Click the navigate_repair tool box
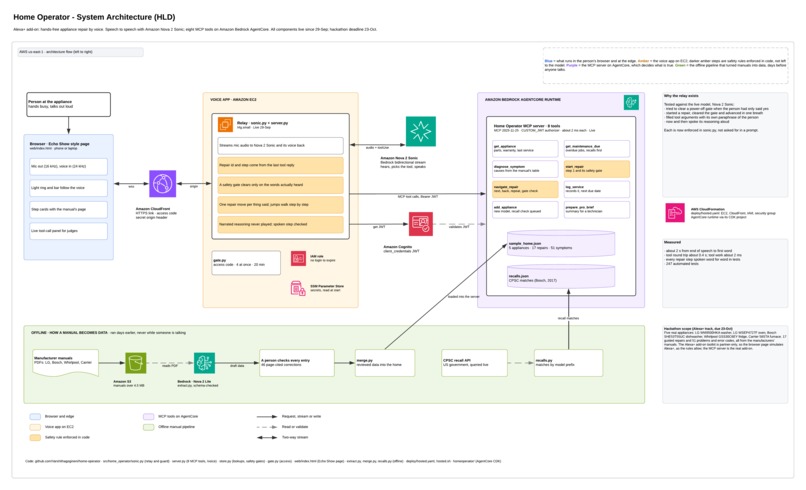806x490 pixels. [x=525, y=189]
